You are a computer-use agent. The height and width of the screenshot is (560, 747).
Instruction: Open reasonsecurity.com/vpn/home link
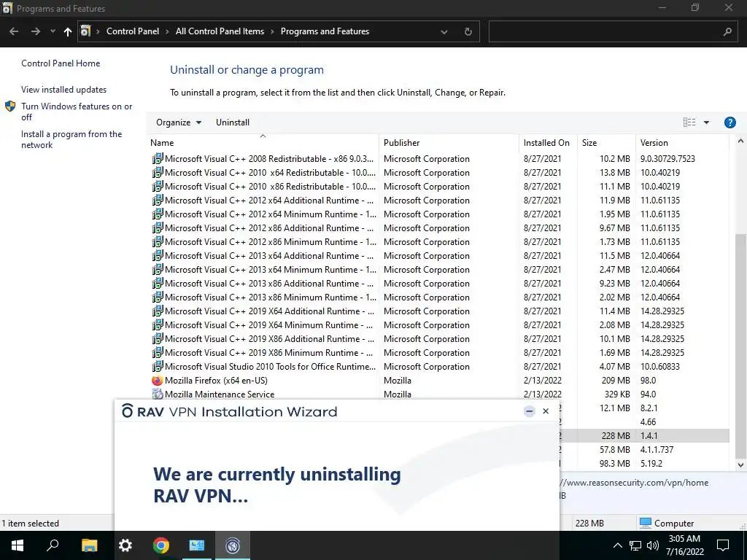click(x=634, y=483)
